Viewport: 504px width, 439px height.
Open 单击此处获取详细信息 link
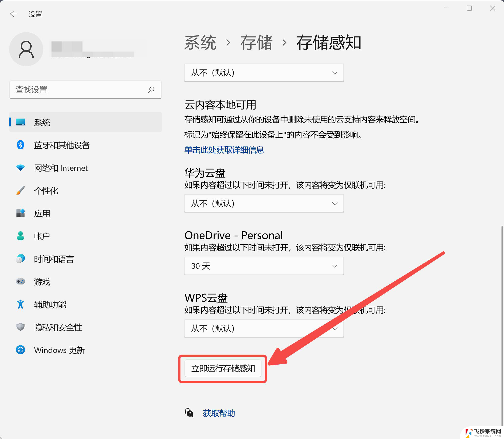(x=224, y=150)
